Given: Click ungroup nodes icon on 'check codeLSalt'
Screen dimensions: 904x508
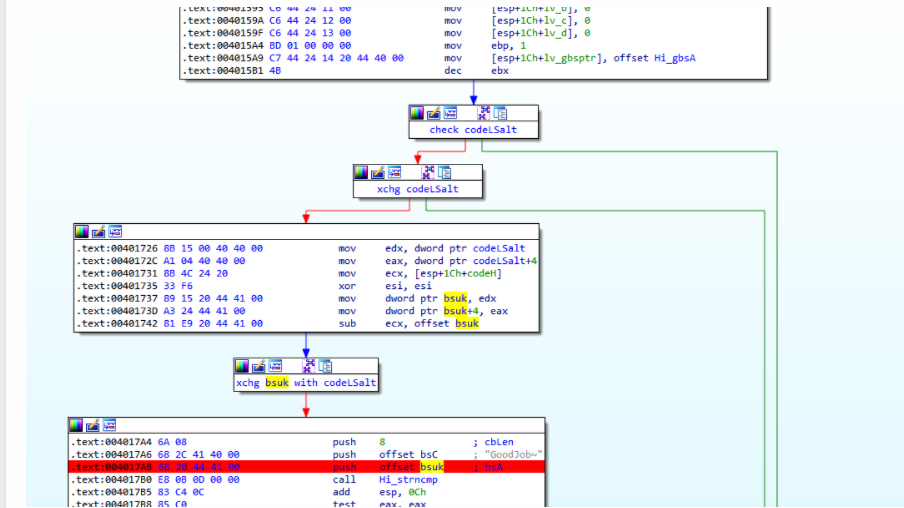Looking at the screenshot, I should pos(484,113).
